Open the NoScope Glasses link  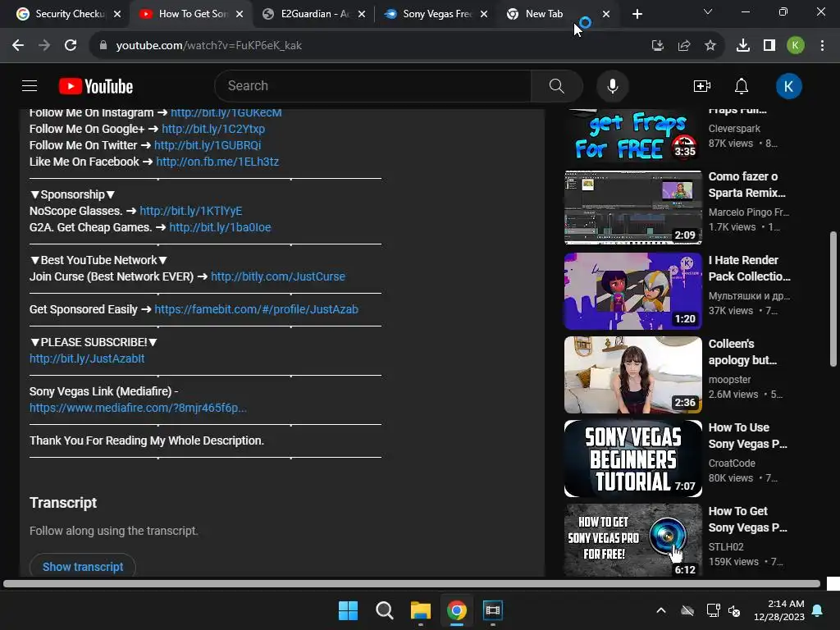pyautogui.click(x=190, y=211)
